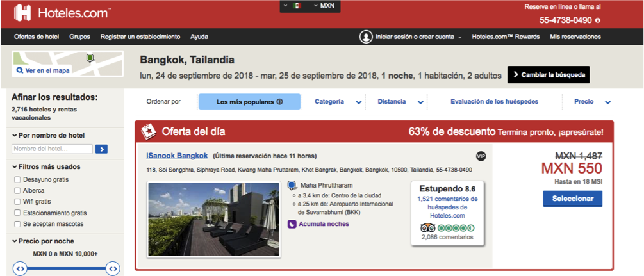Expand Iniciar sesión o crear cuenta menu
Image resolution: width=644 pixels, height=276 pixels.
click(418, 37)
